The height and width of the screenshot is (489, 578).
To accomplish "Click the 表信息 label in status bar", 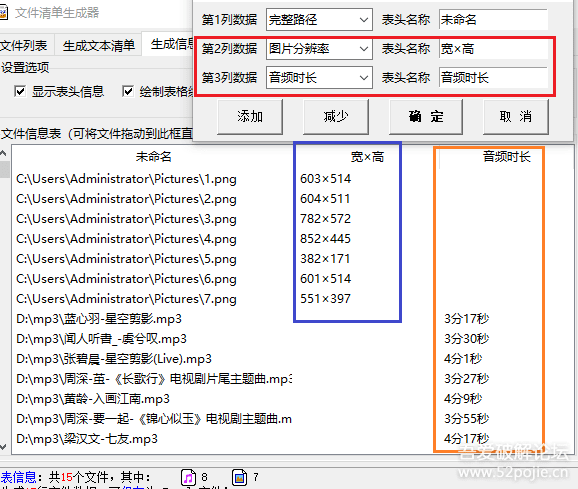I will (x=18, y=477).
